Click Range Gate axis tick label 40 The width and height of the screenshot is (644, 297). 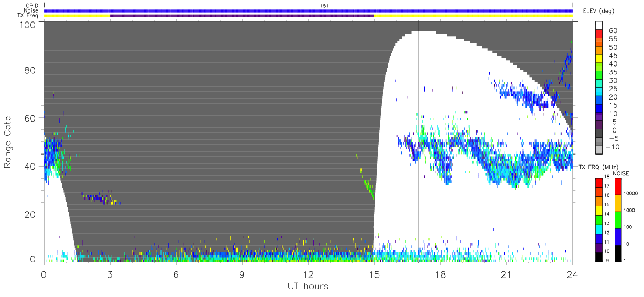tap(31, 166)
